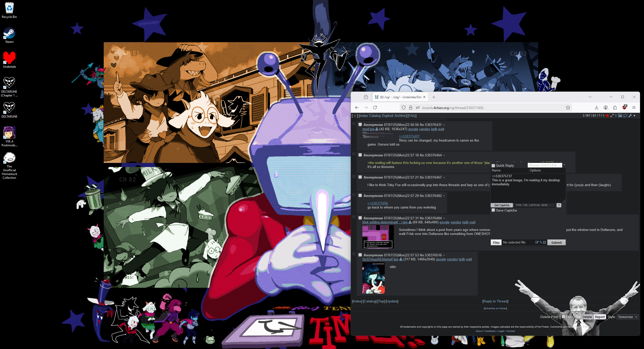644x349 pixels.
Task: Open the Archive link in the header
Action: coord(400,116)
